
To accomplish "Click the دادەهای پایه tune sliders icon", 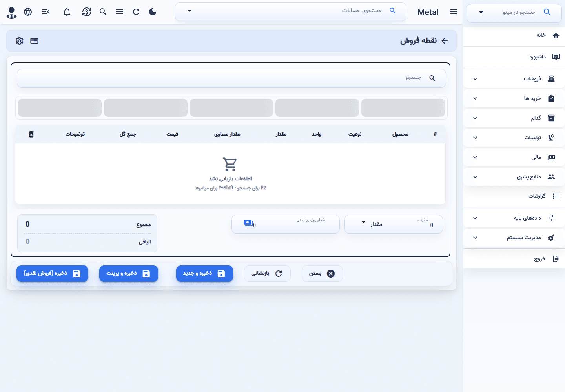I will pos(551,218).
